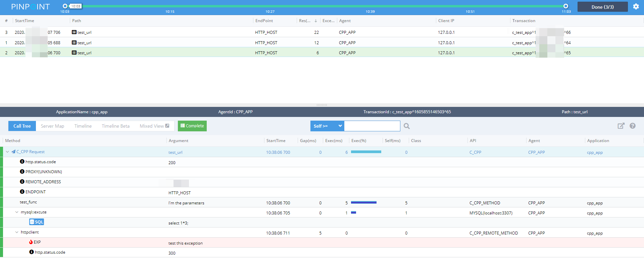Open the Mixed View tab
The height and width of the screenshot is (258, 644).
[154, 126]
